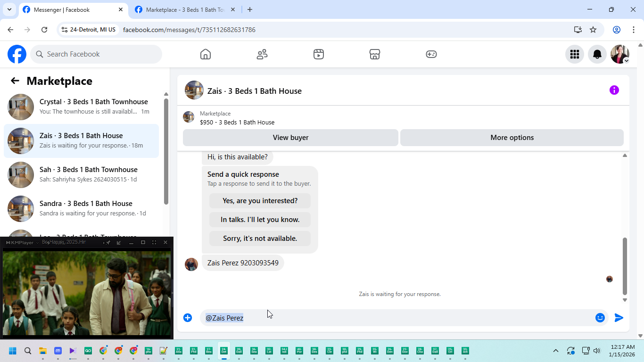Click the blue plus attachment icon

pos(188,318)
